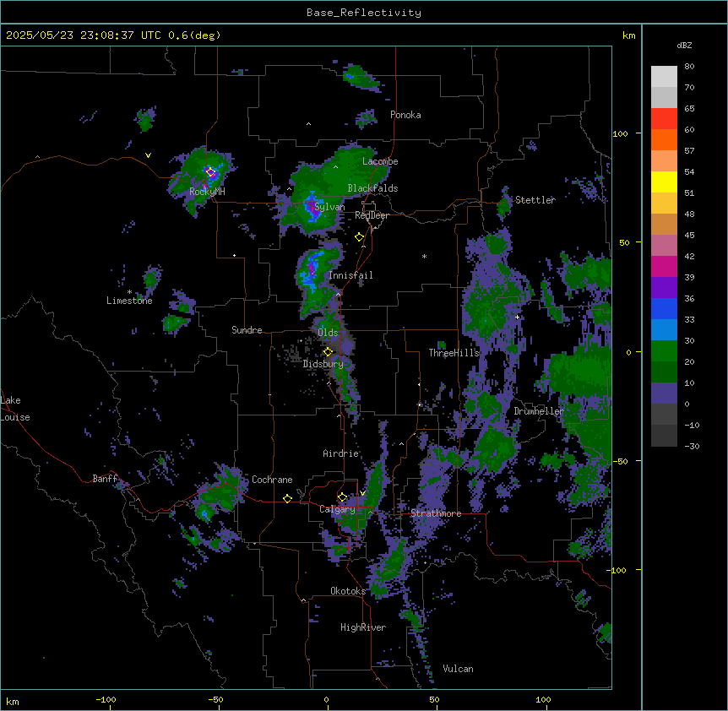Click the Innisfail label

click(x=350, y=275)
